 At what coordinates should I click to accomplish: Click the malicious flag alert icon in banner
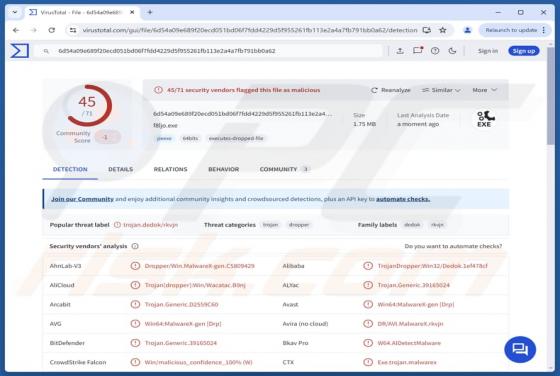click(158, 90)
